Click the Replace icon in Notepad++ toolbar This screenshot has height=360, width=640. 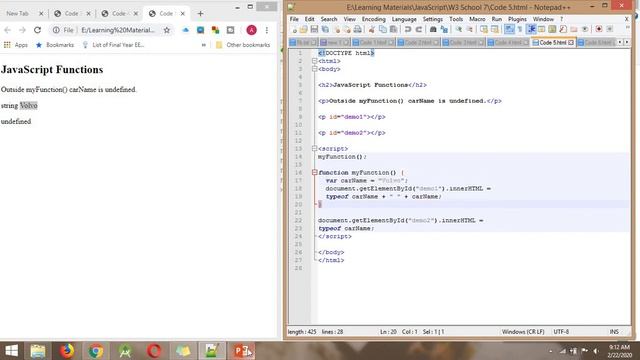444,29
